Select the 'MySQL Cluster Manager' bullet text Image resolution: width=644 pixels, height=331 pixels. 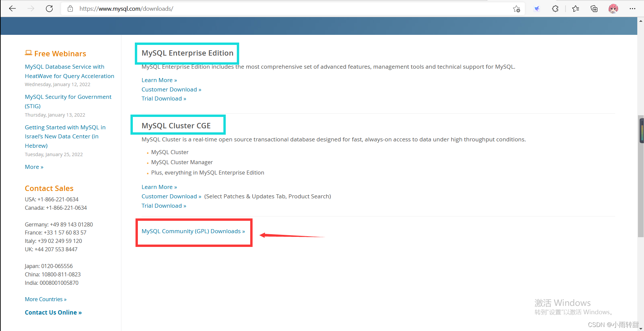point(182,162)
